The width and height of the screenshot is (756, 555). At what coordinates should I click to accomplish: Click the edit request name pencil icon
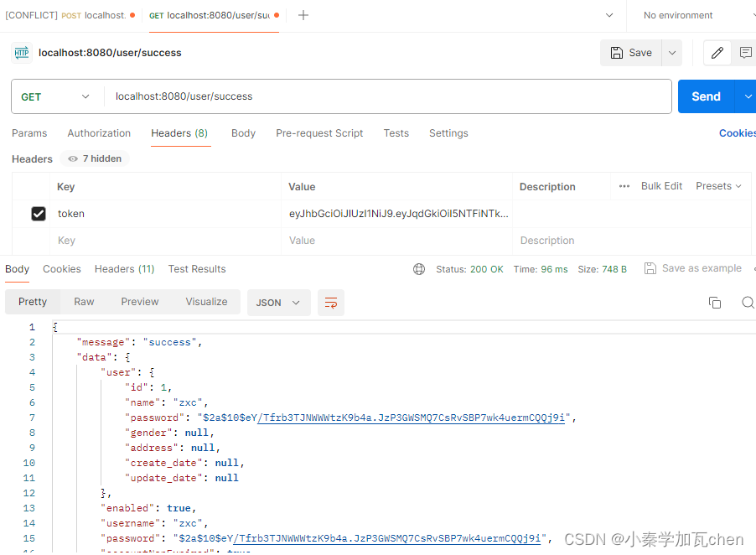click(x=717, y=53)
